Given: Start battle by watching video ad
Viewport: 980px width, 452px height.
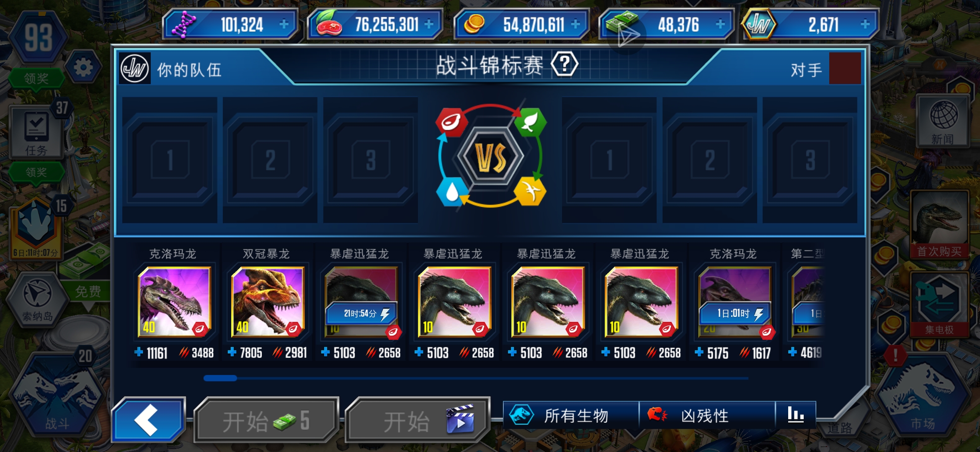Looking at the screenshot, I should coord(417,420).
